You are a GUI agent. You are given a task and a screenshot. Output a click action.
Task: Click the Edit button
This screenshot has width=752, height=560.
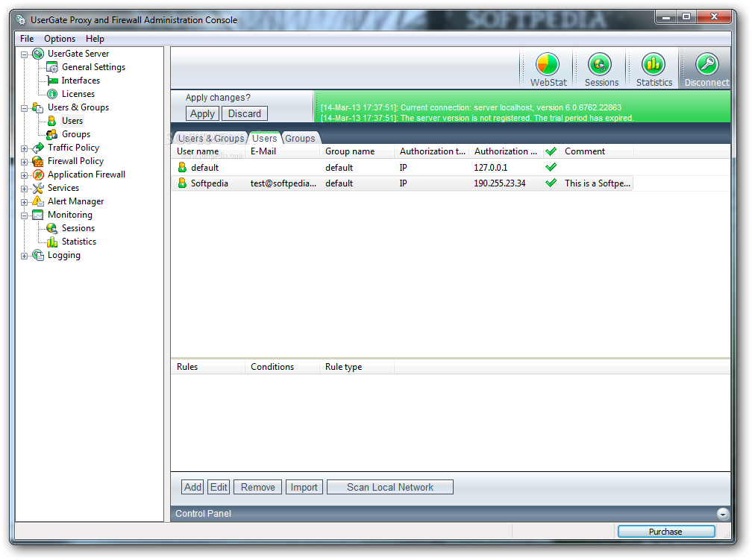point(219,487)
